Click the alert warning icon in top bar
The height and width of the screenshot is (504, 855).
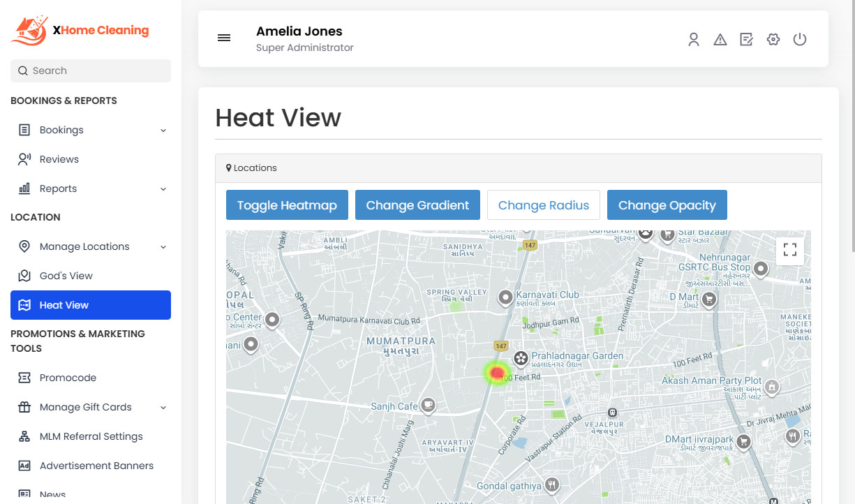(720, 40)
